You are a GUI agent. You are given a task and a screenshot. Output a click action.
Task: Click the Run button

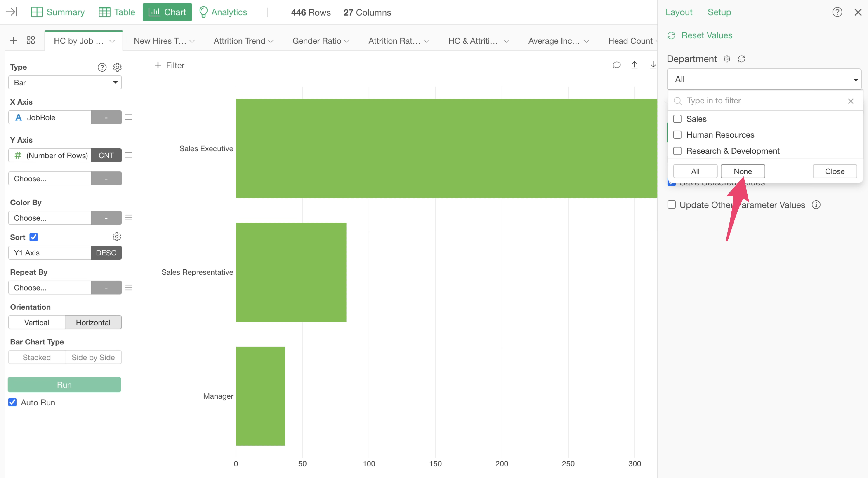[x=64, y=384]
